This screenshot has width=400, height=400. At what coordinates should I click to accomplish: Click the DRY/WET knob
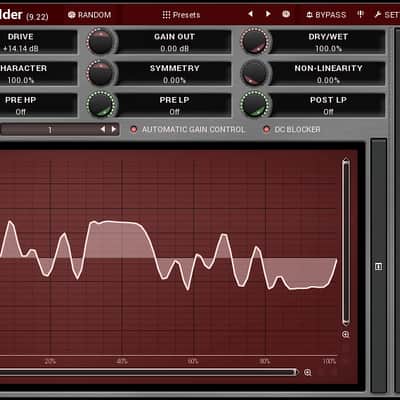click(x=255, y=41)
